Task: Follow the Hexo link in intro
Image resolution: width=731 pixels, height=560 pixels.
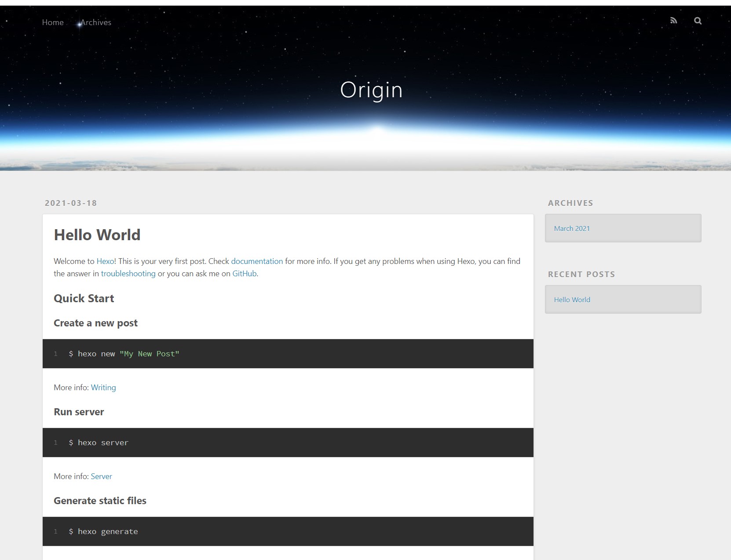Action: click(105, 261)
